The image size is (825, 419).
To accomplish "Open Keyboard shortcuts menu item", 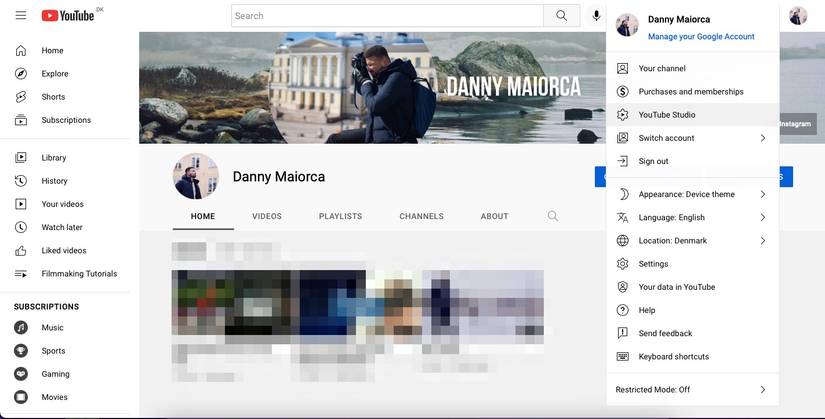I will click(x=692, y=356).
